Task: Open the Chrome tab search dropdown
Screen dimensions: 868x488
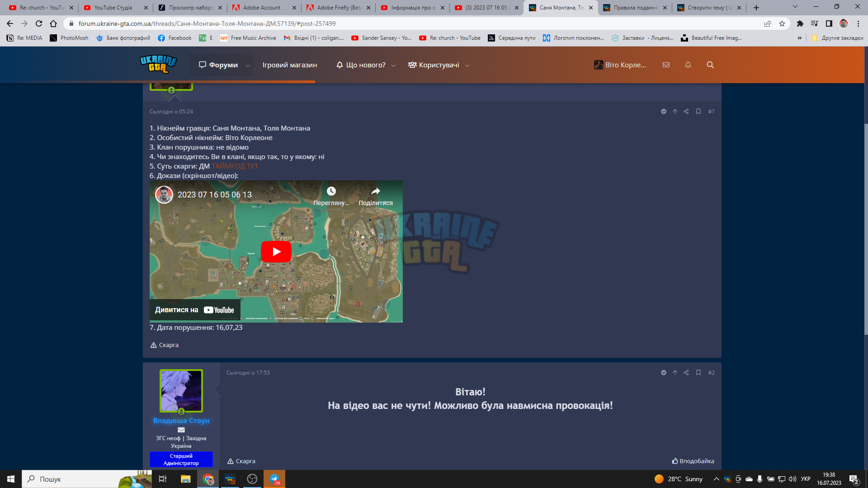Action: [x=795, y=7]
